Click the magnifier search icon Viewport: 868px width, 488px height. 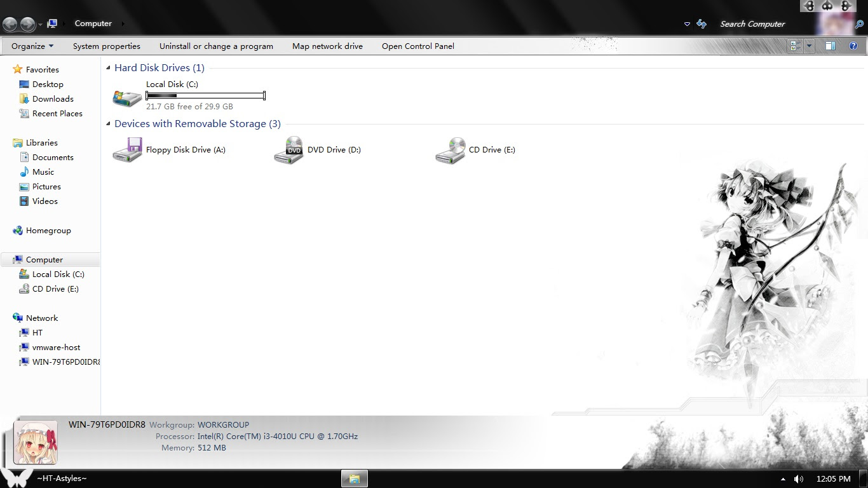[x=859, y=24]
